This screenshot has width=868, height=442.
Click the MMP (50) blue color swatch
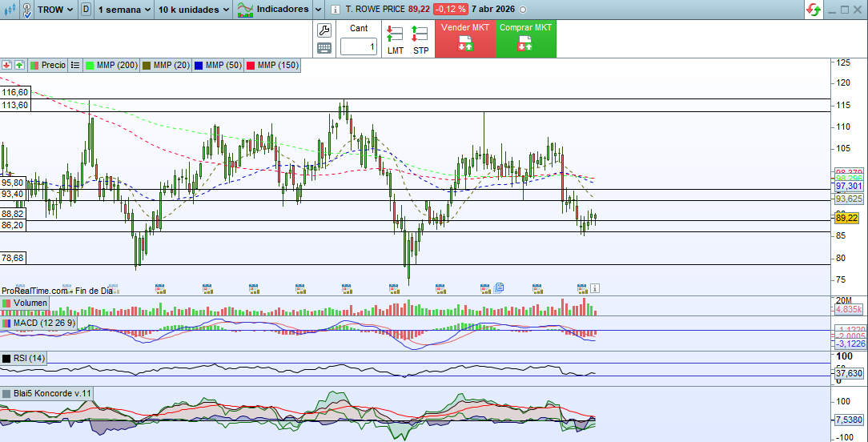click(x=199, y=66)
